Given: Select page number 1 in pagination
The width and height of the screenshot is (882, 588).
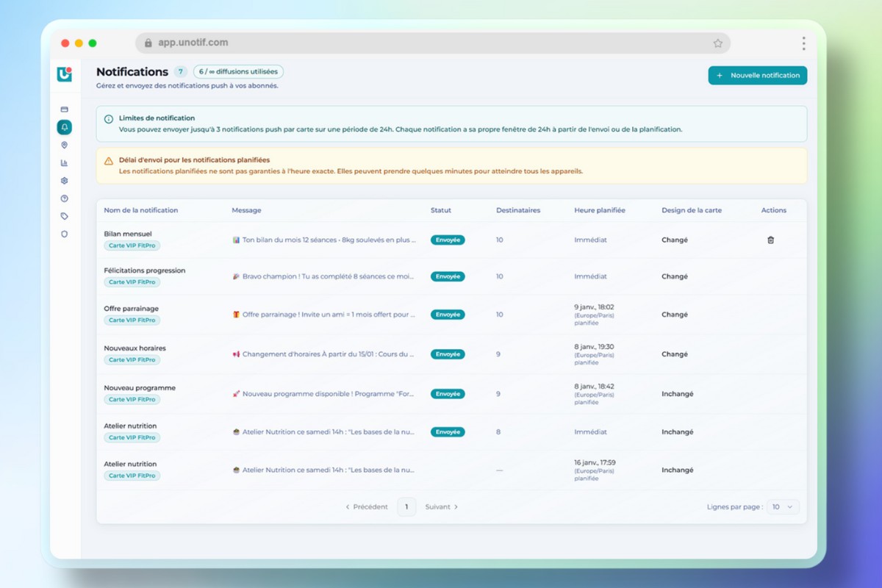Looking at the screenshot, I should click(x=406, y=507).
